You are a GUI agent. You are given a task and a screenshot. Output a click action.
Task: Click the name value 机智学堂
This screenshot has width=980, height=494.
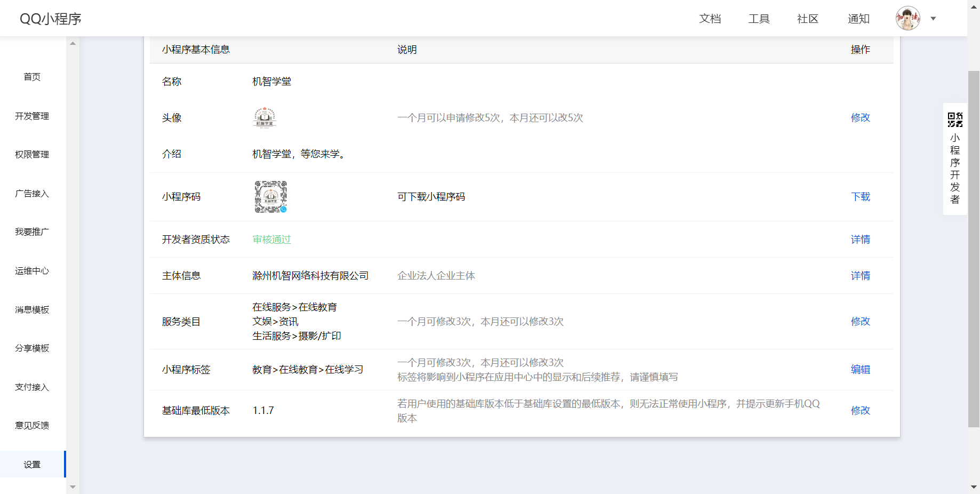272,82
